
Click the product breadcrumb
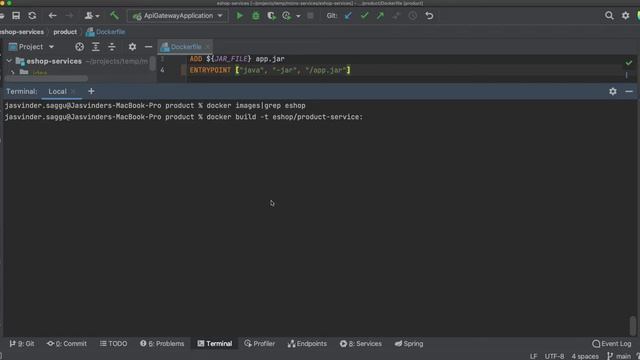point(65,32)
